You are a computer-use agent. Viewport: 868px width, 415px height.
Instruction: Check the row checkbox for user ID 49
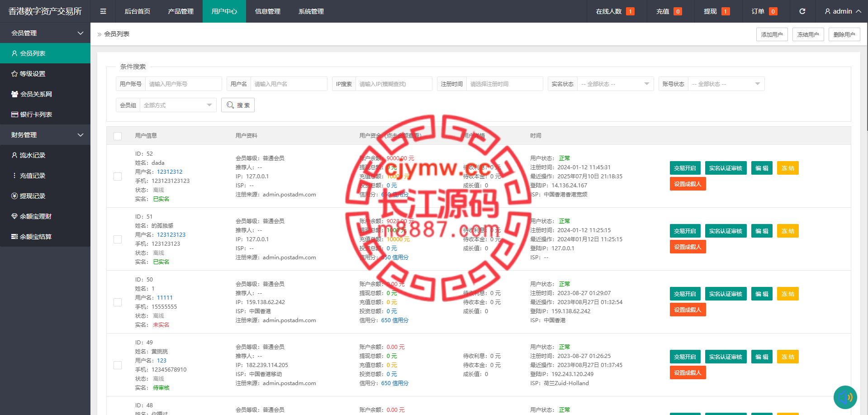pos(118,365)
